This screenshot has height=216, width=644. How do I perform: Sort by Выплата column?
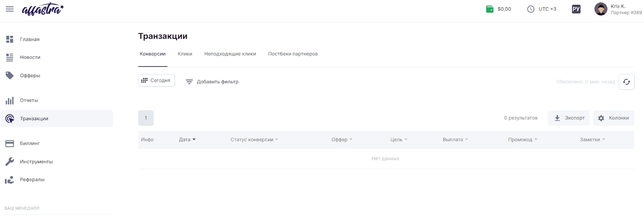[456, 140]
